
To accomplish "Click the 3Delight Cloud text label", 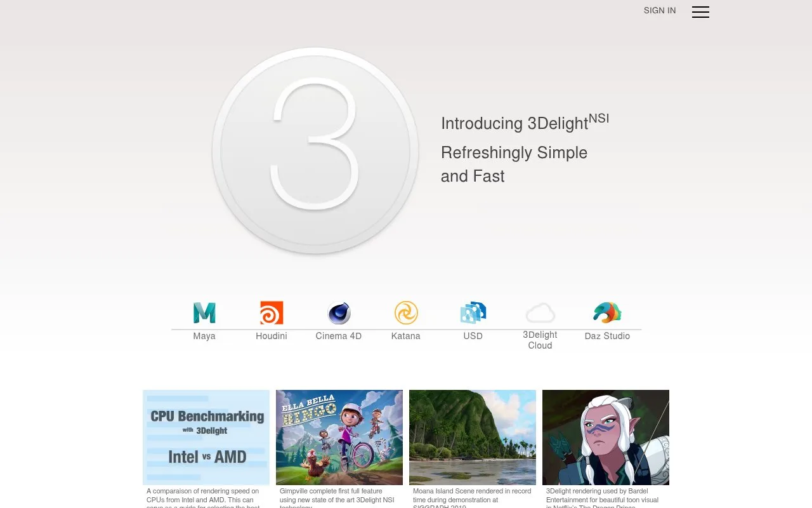I will (x=540, y=340).
